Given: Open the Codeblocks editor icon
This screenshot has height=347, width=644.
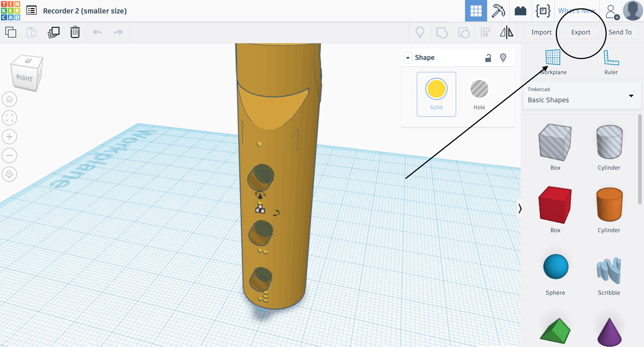Looking at the screenshot, I should pyautogui.click(x=543, y=11).
